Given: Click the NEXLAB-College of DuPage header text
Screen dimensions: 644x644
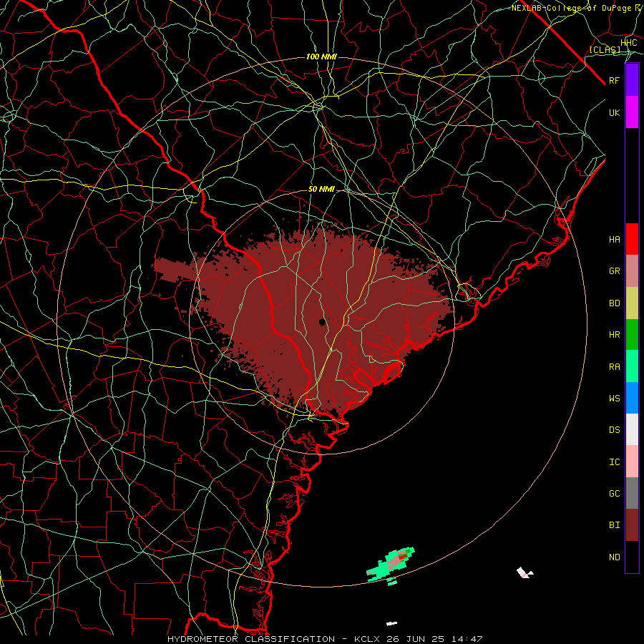Looking at the screenshot, I should [571, 8].
